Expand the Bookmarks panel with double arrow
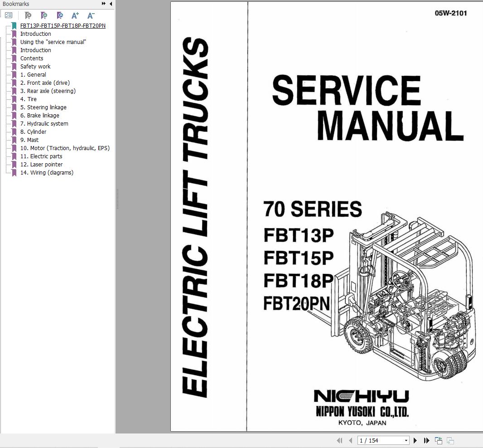This screenshot has height=448, width=483. [104, 4]
